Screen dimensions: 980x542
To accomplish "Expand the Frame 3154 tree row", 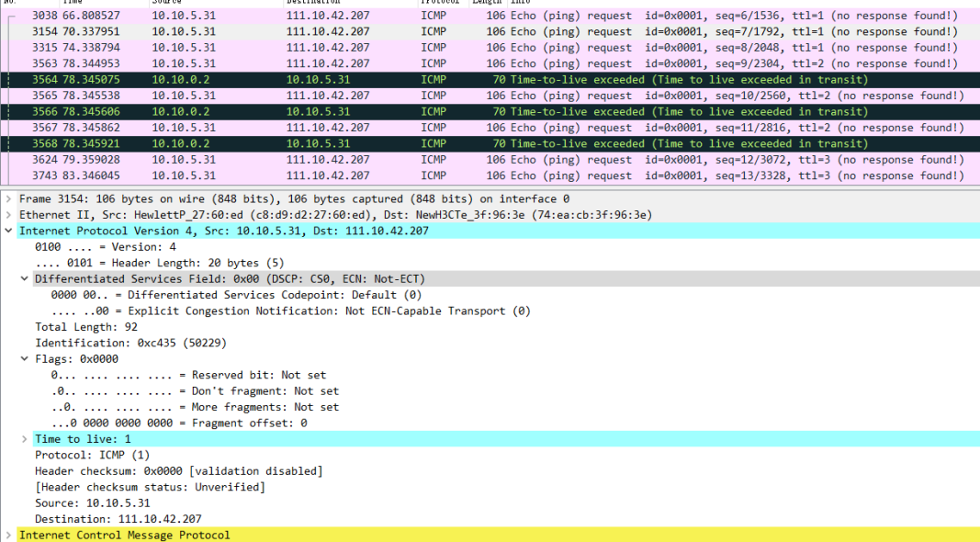I will [9, 198].
